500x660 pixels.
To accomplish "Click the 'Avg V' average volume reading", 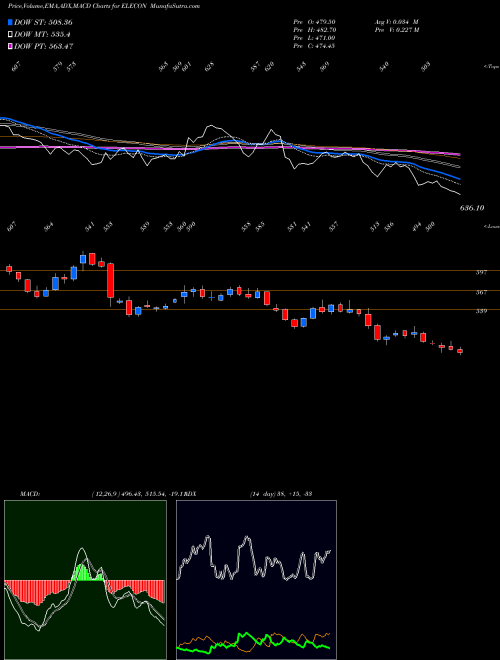I will coord(396,22).
